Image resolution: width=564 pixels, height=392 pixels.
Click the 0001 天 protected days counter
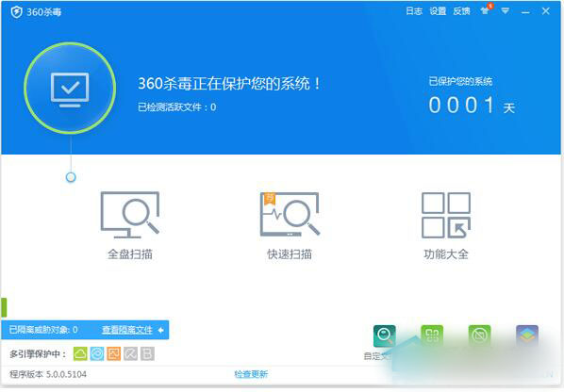(x=472, y=106)
